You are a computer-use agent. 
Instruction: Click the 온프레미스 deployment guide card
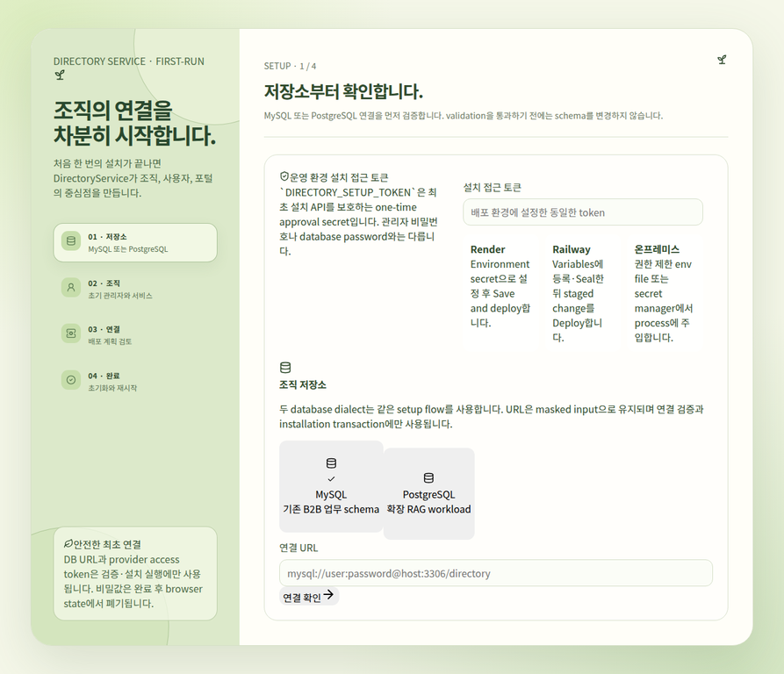pos(665,293)
